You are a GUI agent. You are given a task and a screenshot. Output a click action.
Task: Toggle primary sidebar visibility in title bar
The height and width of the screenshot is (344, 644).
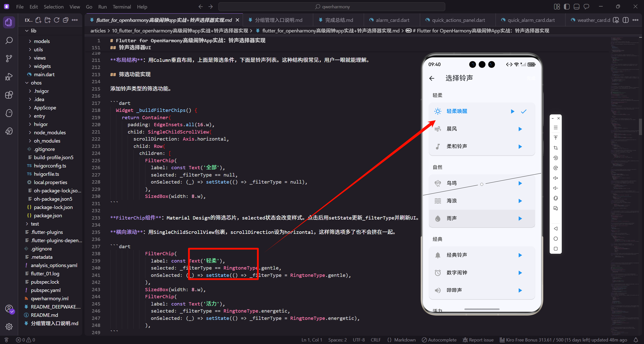[x=567, y=7]
